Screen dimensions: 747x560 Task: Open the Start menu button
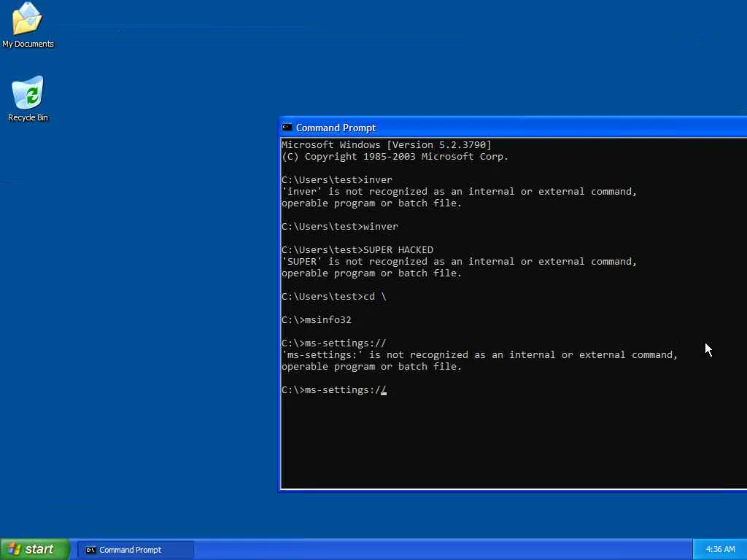[x=35, y=549]
